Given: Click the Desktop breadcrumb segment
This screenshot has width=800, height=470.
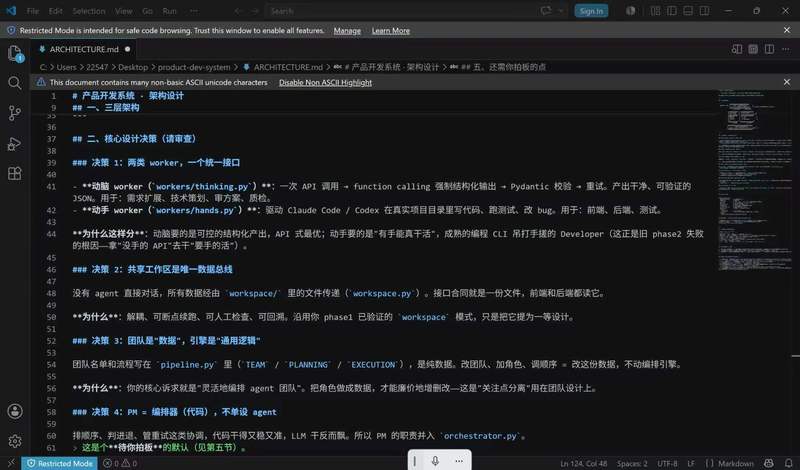Looking at the screenshot, I should pos(133,67).
